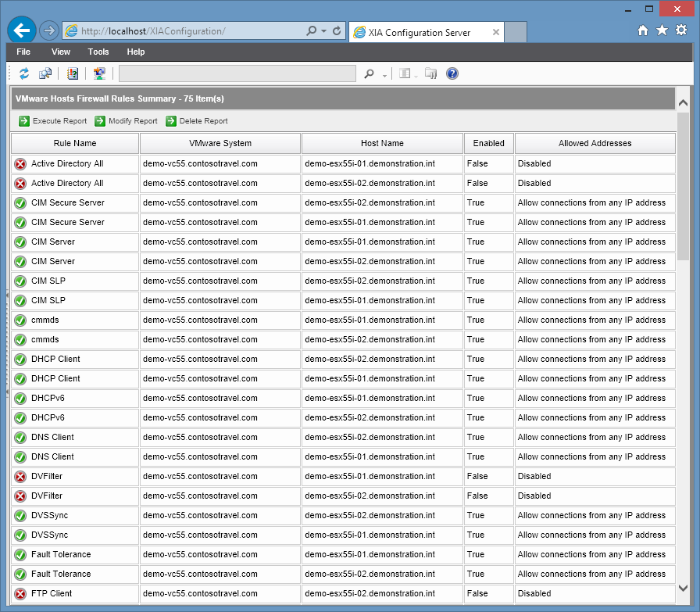Image resolution: width=700 pixels, height=612 pixels.
Task: Click the search magnifier icon
Action: [370, 73]
